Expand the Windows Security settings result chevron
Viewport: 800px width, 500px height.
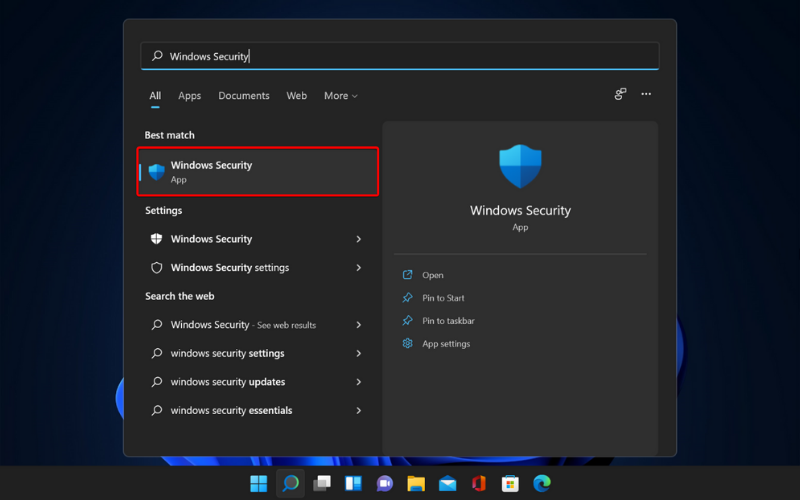coord(359,268)
